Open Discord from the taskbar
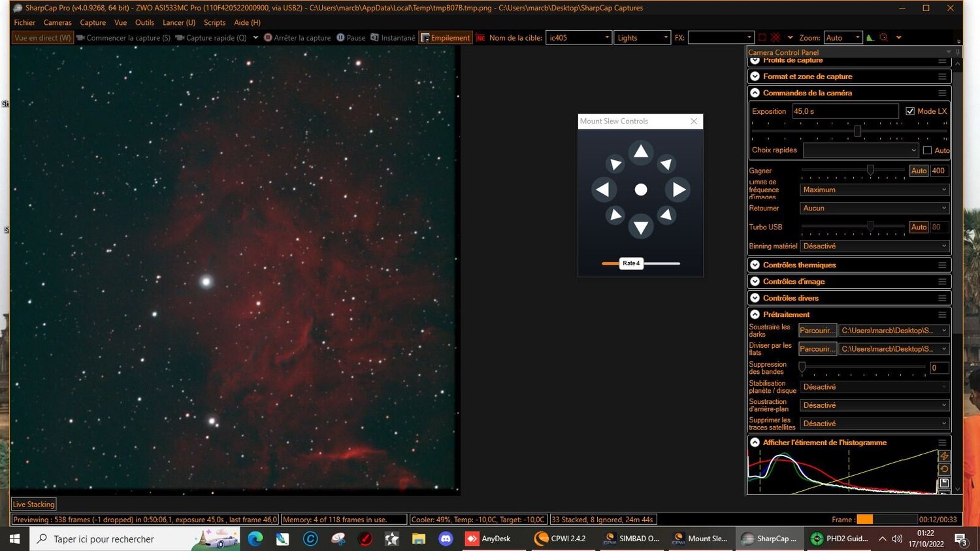This screenshot has height=551, width=980. click(x=446, y=539)
